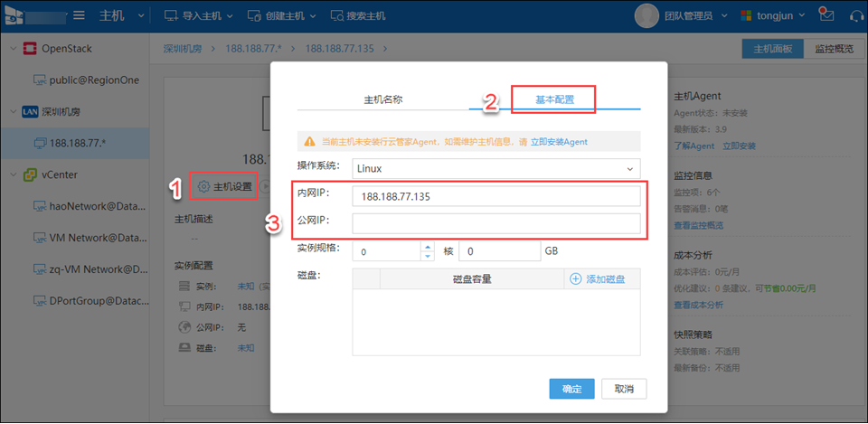Click the 确定 confirm button
Screen dimensions: 868x424
click(x=571, y=389)
